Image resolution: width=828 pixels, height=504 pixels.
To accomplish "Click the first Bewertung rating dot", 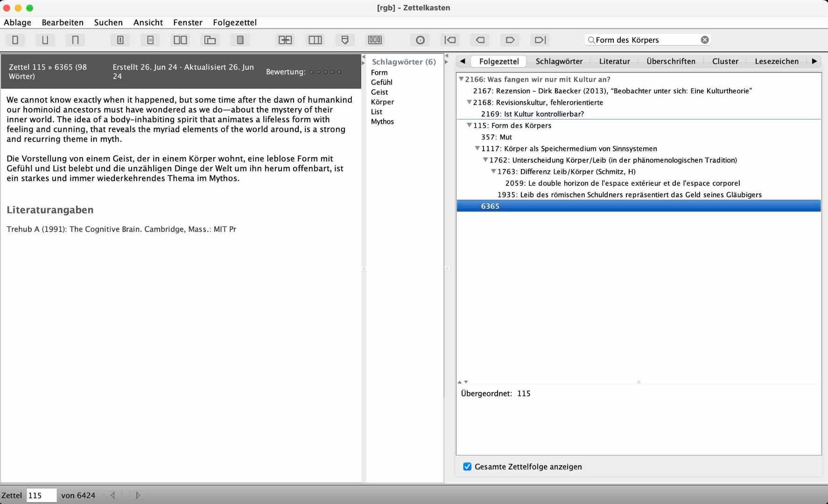I will pos(312,72).
